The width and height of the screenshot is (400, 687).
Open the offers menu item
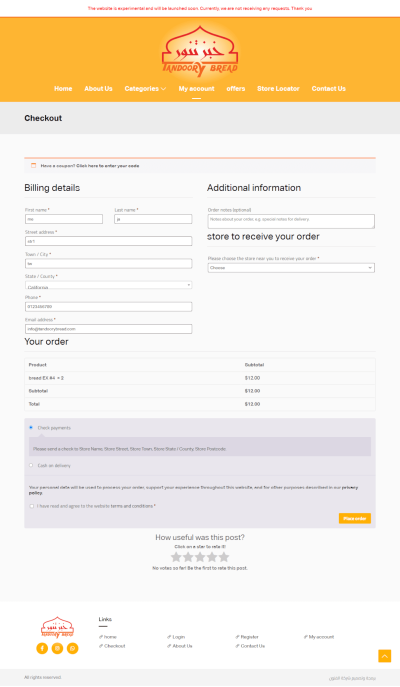pyautogui.click(x=236, y=89)
